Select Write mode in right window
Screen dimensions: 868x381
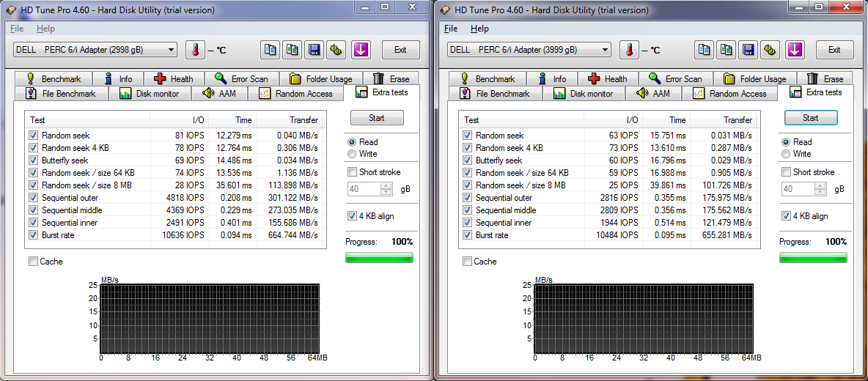[x=785, y=154]
